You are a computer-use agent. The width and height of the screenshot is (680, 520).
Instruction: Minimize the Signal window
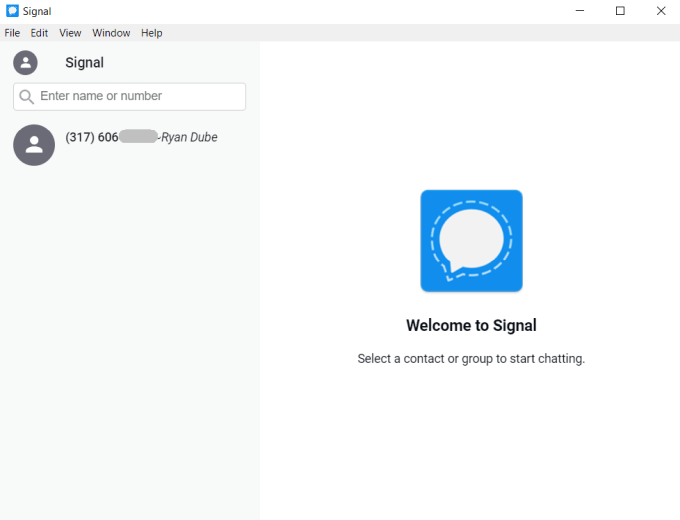[x=580, y=11]
